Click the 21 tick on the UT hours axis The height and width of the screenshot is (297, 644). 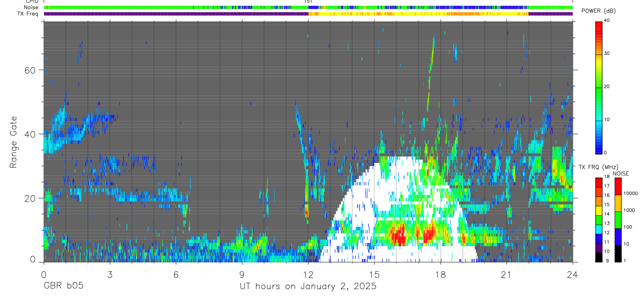tap(507, 274)
